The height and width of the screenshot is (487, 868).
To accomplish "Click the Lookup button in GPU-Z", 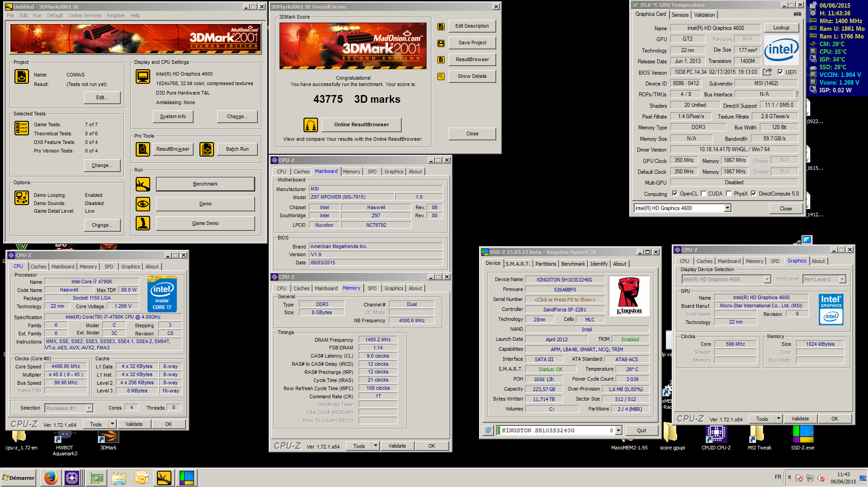I will tap(781, 28).
